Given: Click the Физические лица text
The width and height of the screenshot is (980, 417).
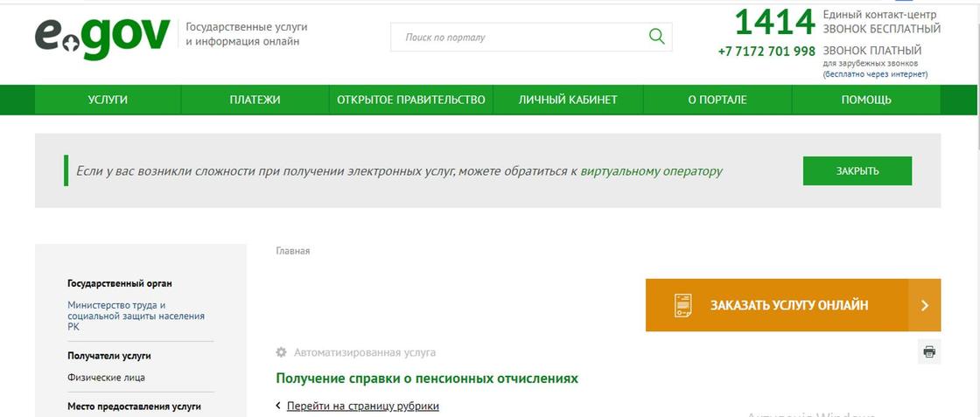Looking at the screenshot, I should (x=106, y=378).
